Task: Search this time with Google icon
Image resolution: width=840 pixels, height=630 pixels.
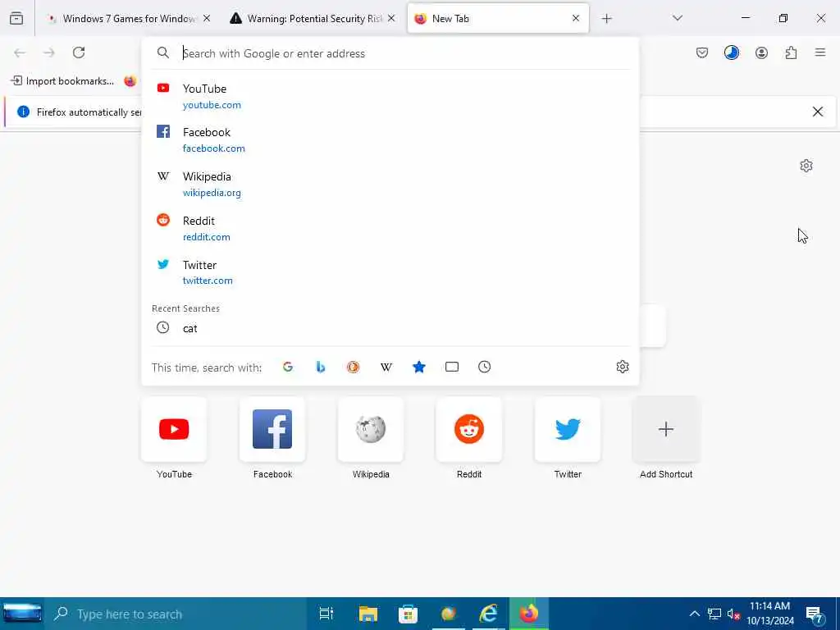Action: point(288,367)
